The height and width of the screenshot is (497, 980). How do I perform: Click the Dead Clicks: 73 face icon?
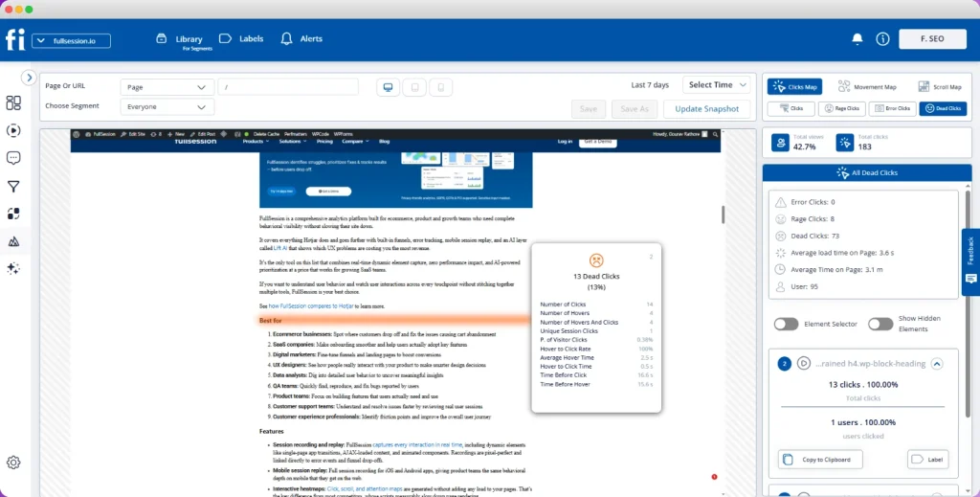[x=781, y=236]
